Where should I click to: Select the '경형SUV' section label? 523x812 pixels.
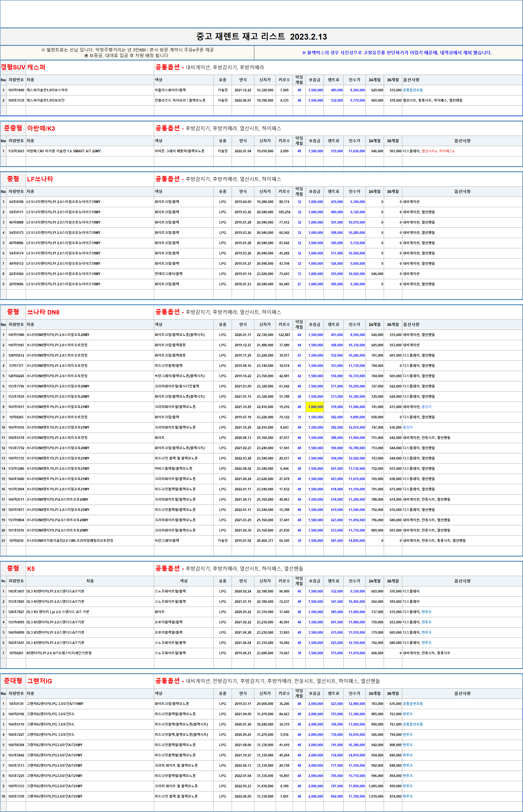coord(13,67)
